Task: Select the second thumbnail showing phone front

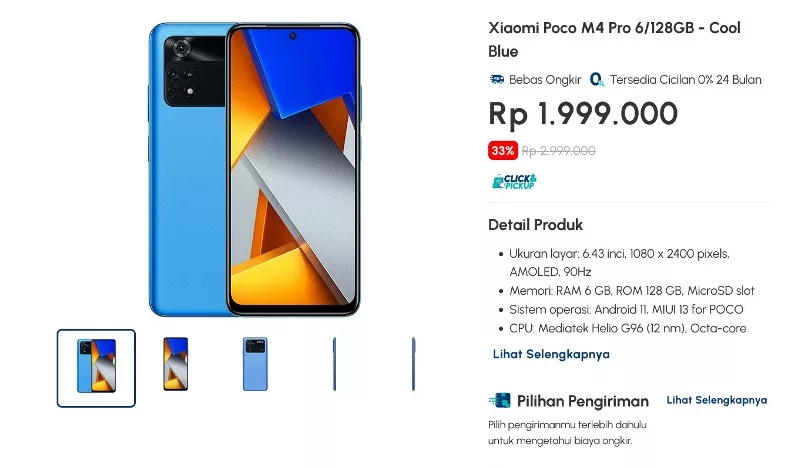Action: pos(176,364)
